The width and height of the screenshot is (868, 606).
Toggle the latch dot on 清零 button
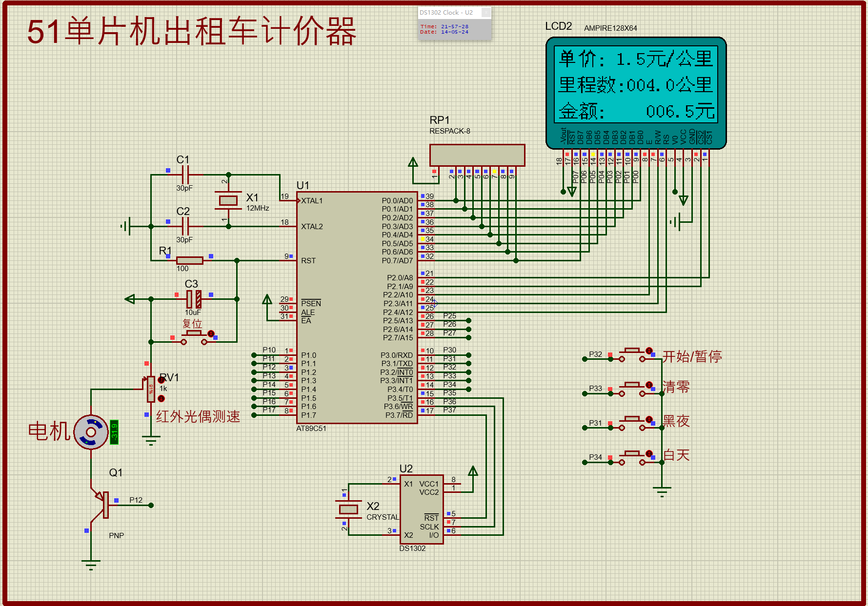tap(649, 385)
